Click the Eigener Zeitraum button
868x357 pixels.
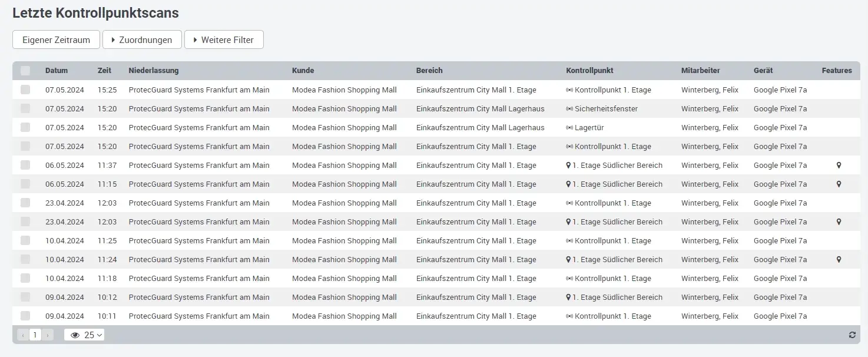pyautogui.click(x=56, y=40)
